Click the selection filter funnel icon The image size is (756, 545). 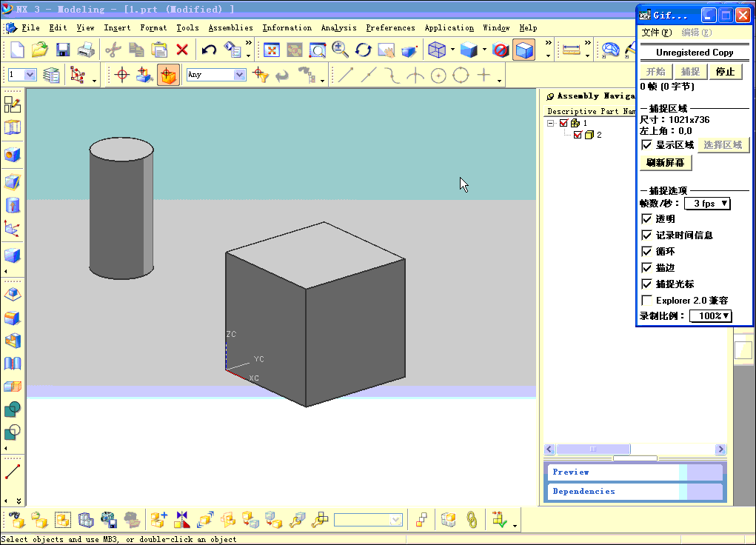click(x=261, y=75)
